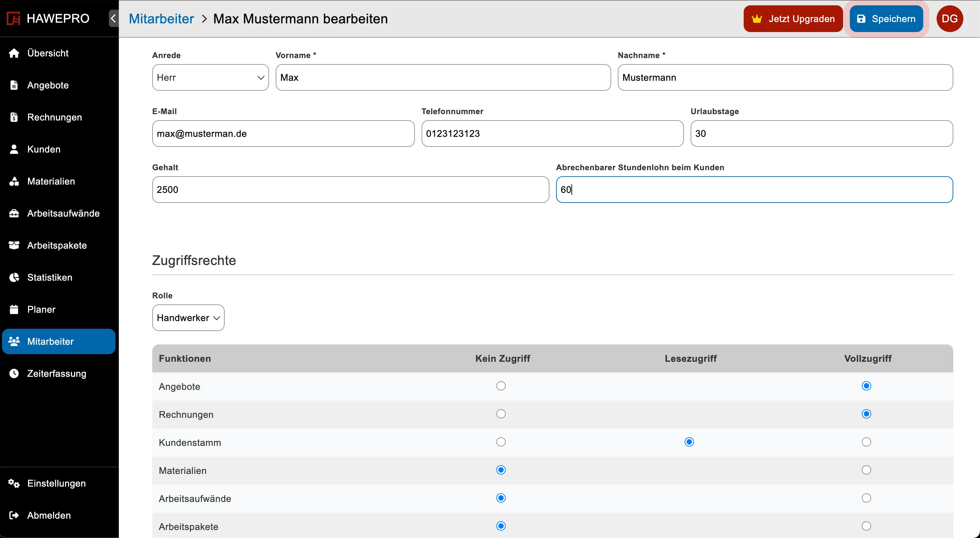The height and width of the screenshot is (538, 980).
Task: Click the Kundenstamm row label
Action: 190,443
